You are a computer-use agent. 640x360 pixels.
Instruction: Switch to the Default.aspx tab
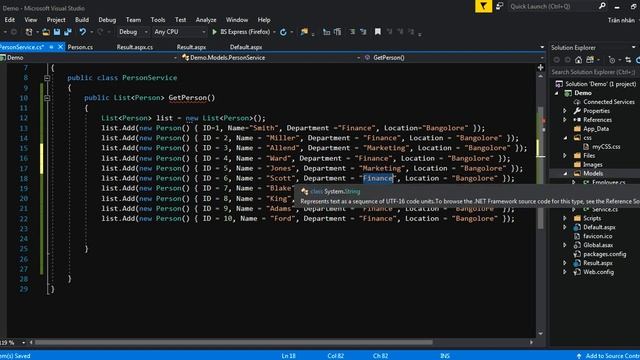coord(246,47)
